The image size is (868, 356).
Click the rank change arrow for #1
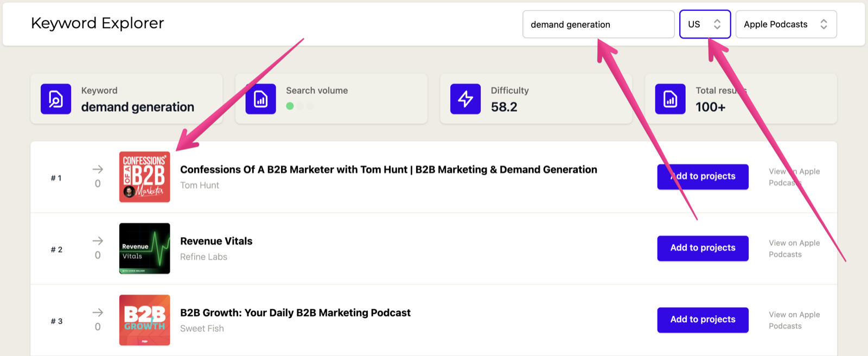click(x=98, y=169)
